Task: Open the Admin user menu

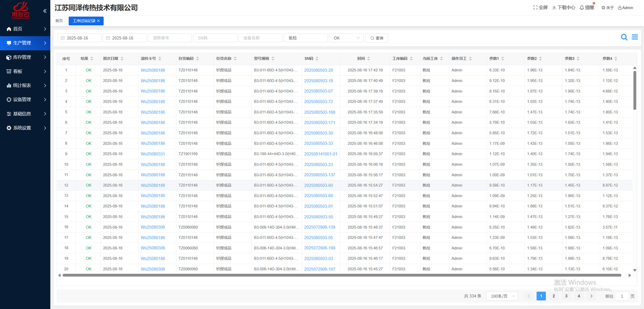Action: 626,8
